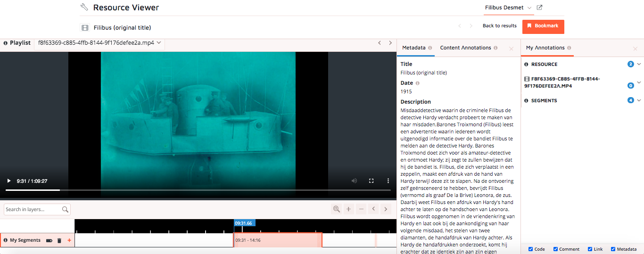
Task: Delete My Segments layer with trash icon
Action: coord(59,240)
